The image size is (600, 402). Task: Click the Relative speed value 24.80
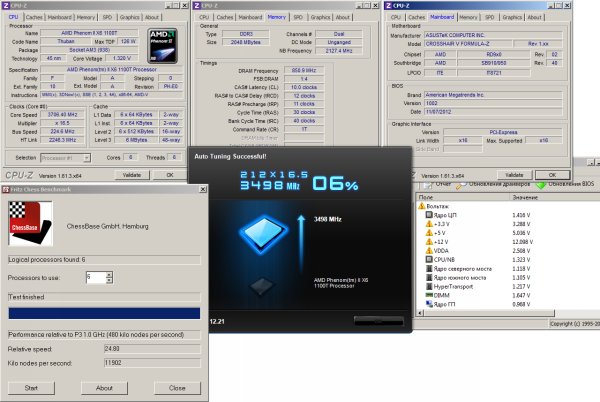point(152,349)
